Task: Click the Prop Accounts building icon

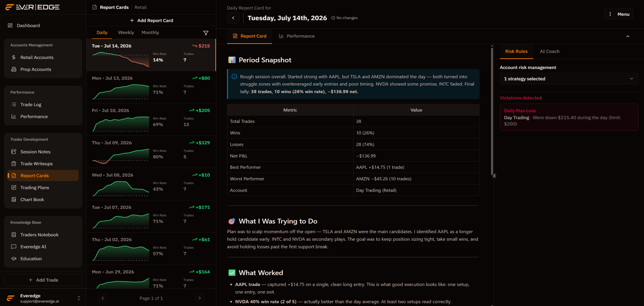Action: pos(14,69)
